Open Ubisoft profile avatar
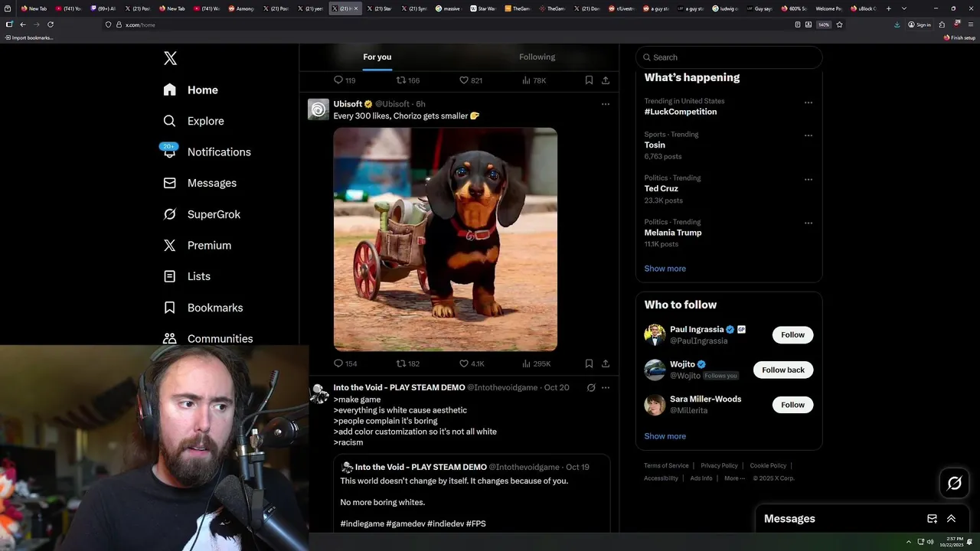 tap(318, 109)
